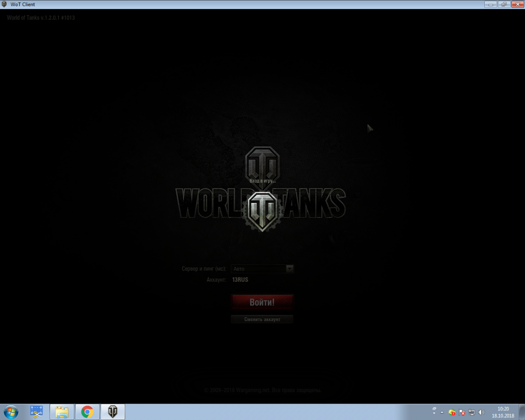Image resolution: width=525 pixels, height=420 pixels.
Task: Select the World of Tanks taskbar icon
Action: 113,412
